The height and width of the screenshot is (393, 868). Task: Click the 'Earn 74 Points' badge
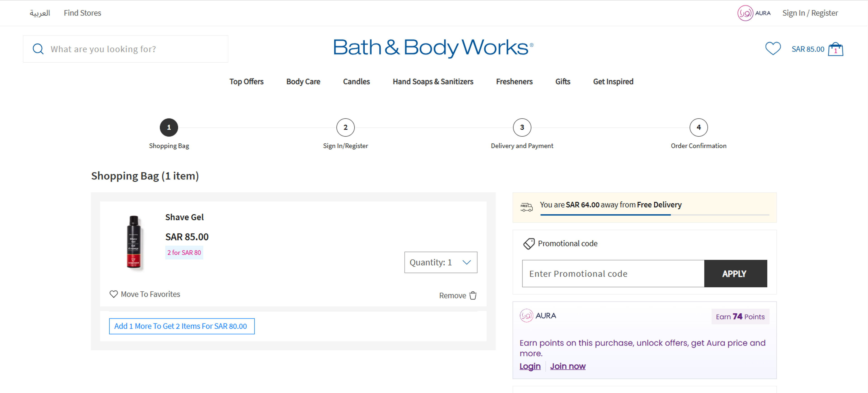pyautogui.click(x=740, y=317)
